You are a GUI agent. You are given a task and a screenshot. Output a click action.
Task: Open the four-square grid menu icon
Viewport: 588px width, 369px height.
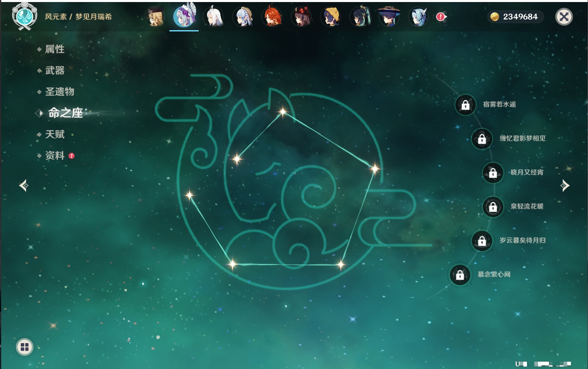[x=24, y=347]
